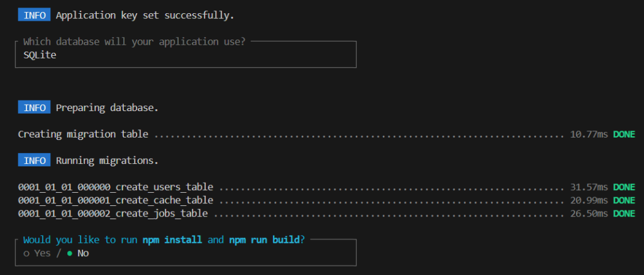The height and width of the screenshot is (275, 644).
Task: Click the INFO badge beside Preparing database
Action: pos(34,107)
